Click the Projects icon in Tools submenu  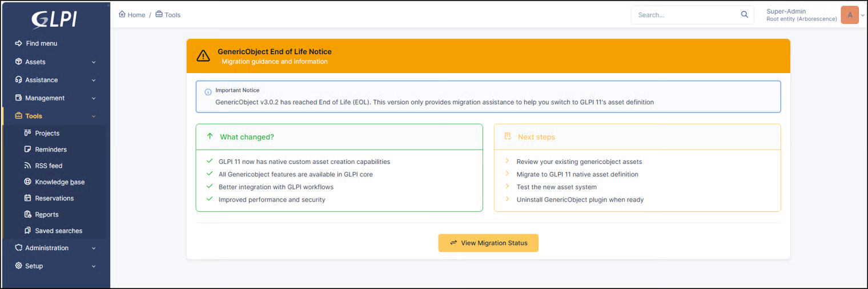[27, 133]
